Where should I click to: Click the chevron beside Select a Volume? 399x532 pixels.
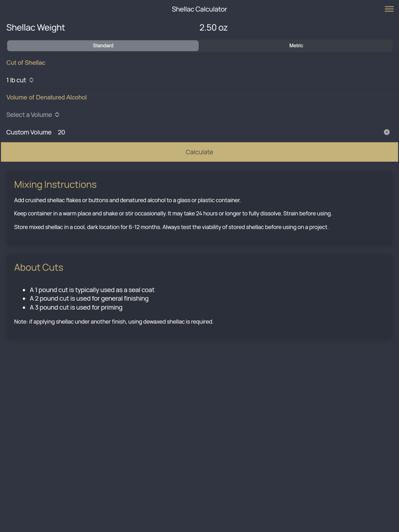[57, 114]
